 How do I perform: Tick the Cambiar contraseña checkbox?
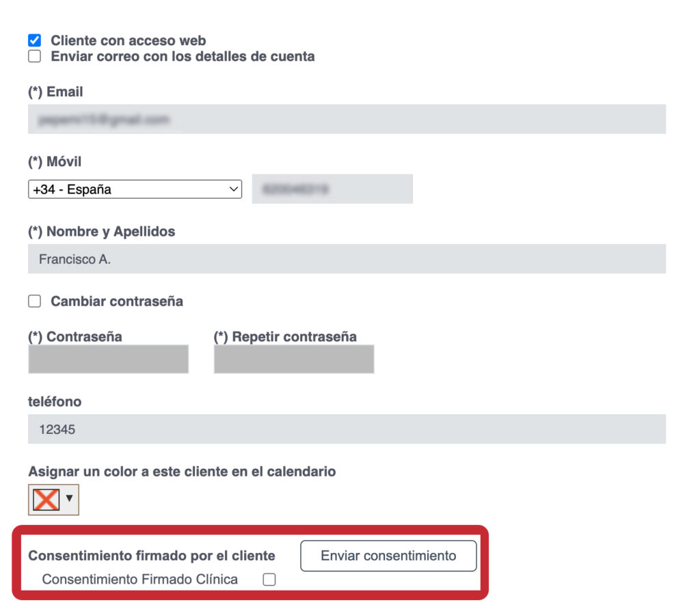click(x=34, y=301)
